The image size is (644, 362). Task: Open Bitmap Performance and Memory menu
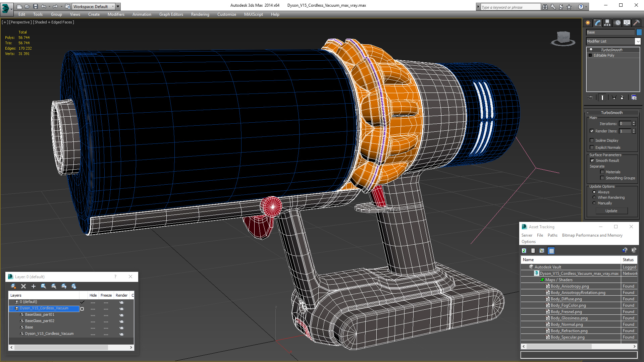click(x=592, y=235)
